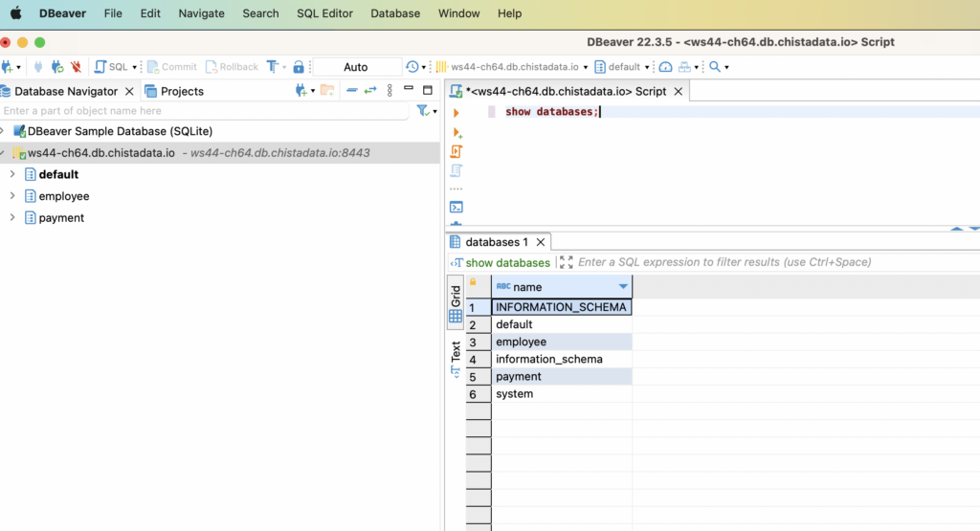Open the SQL console terminal icon
980x531 pixels.
pyautogui.click(x=457, y=207)
